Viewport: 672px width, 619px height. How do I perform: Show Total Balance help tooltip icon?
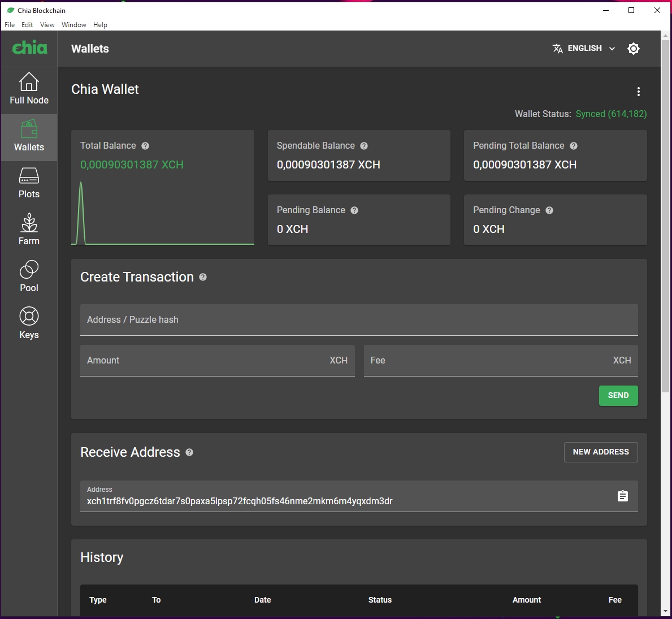pos(145,146)
